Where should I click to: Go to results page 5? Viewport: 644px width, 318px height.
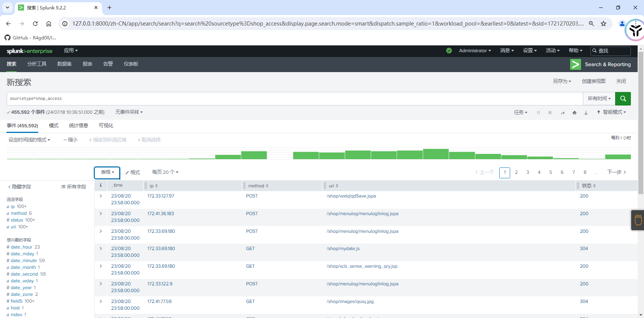coord(550,172)
